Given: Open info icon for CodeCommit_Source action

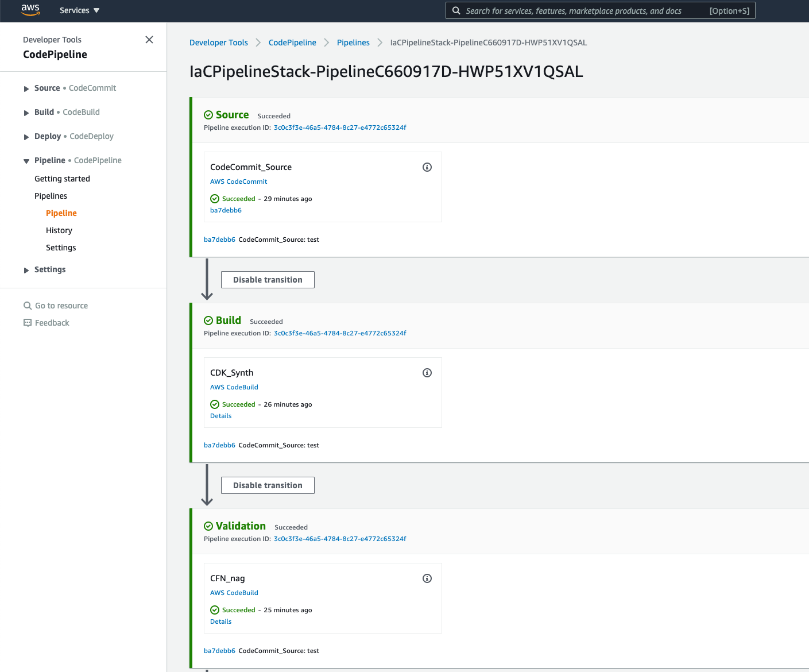Looking at the screenshot, I should coord(427,167).
